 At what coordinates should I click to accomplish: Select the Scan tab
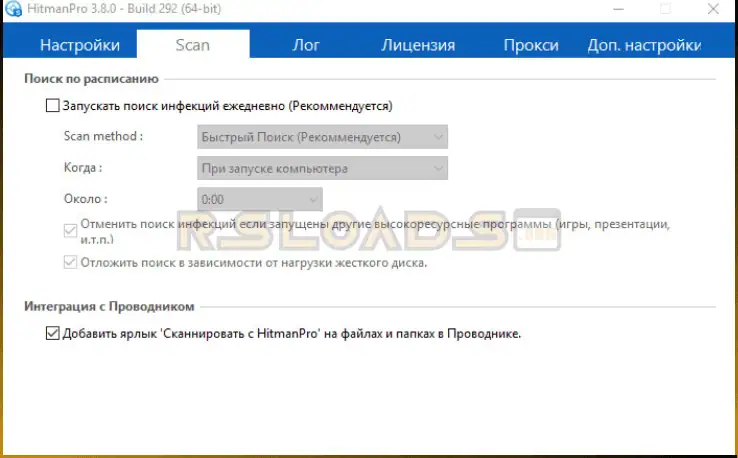point(192,45)
